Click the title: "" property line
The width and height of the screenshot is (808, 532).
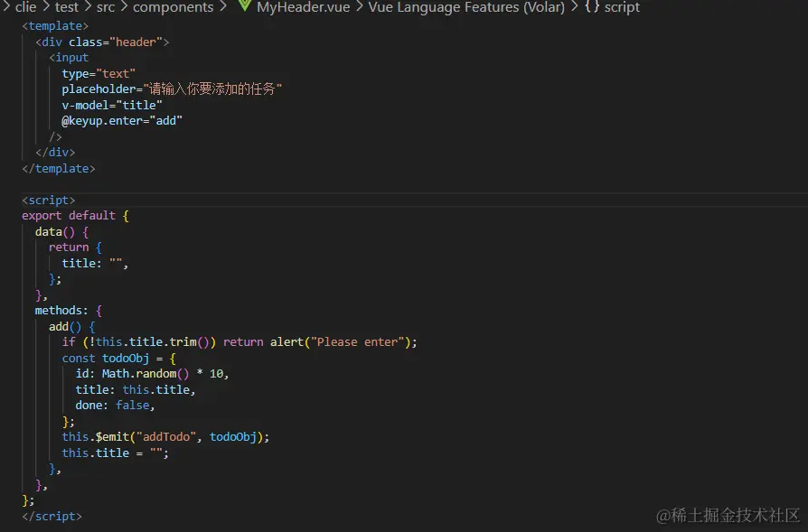(x=95, y=263)
